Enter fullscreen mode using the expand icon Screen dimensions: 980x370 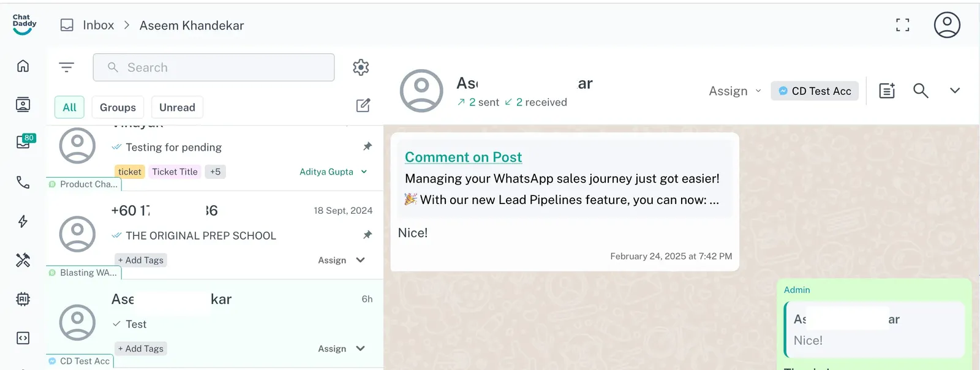tap(902, 25)
